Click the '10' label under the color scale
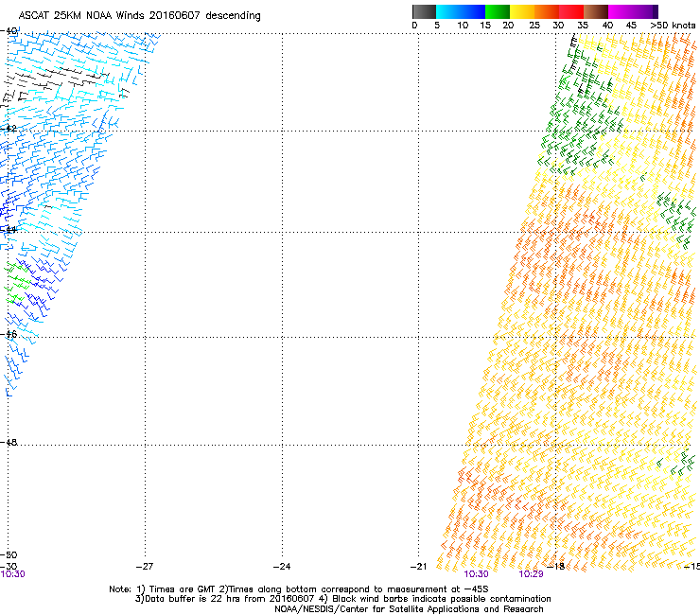Viewport: 700px width, 615px height. pos(463,26)
